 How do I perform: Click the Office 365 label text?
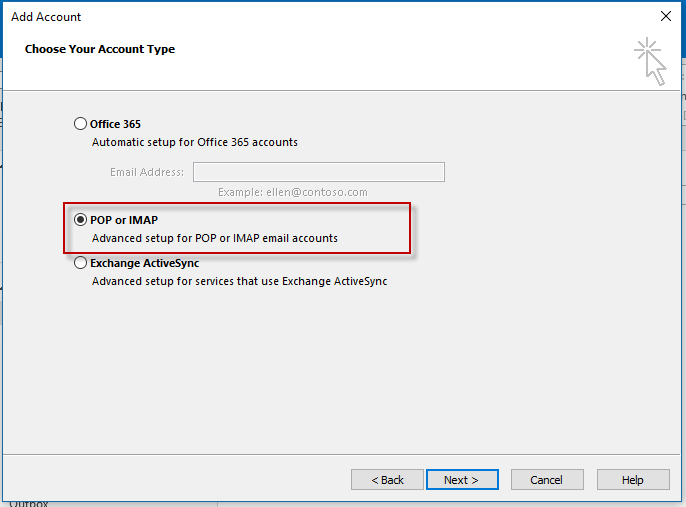[x=115, y=124]
